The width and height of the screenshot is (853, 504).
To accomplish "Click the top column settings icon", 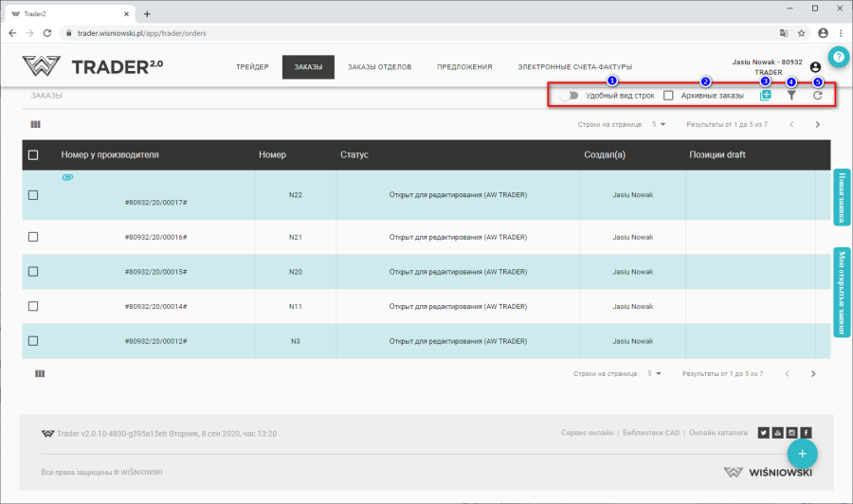I will coord(36,124).
